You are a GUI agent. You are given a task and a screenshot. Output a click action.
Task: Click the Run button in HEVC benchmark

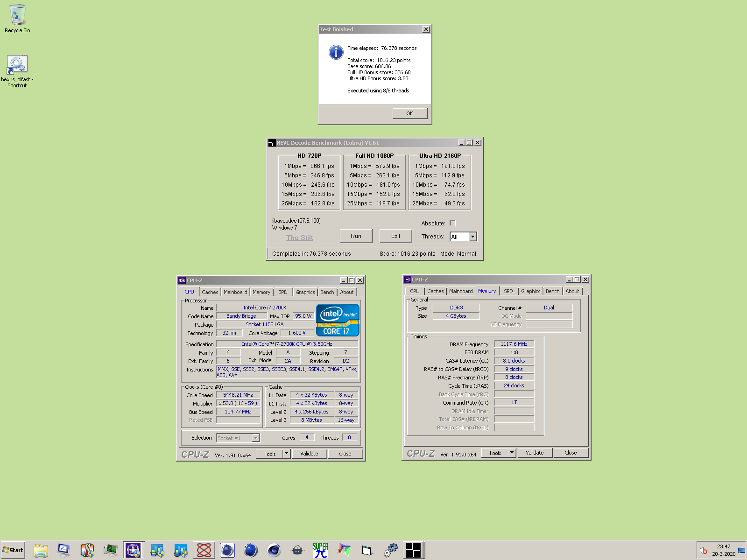point(356,236)
